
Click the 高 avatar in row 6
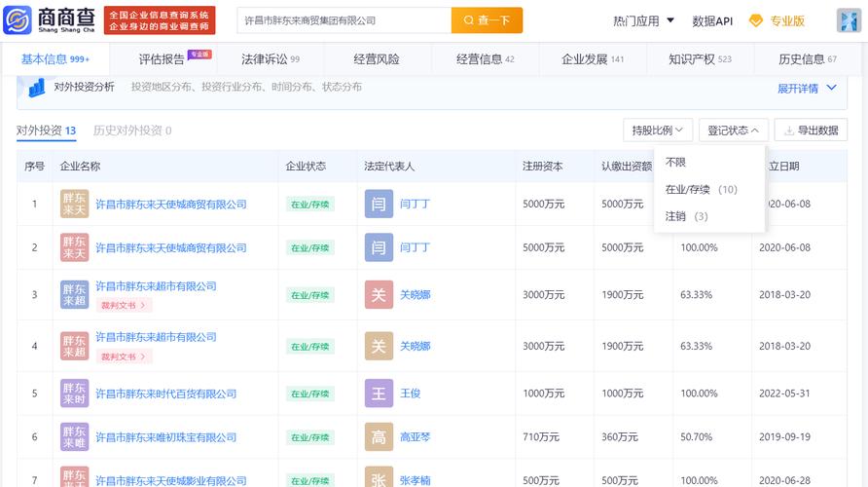(x=379, y=436)
